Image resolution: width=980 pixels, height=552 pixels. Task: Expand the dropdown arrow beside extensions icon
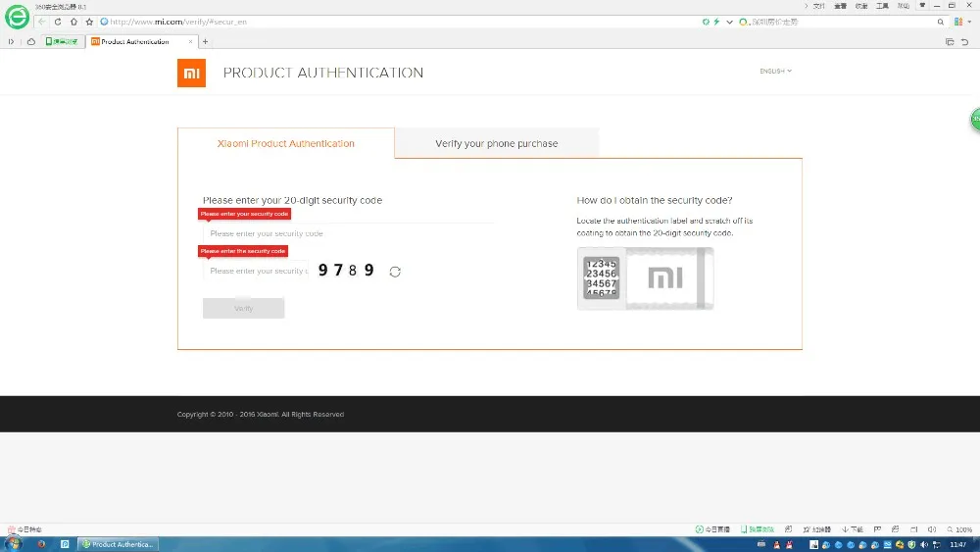969,22
